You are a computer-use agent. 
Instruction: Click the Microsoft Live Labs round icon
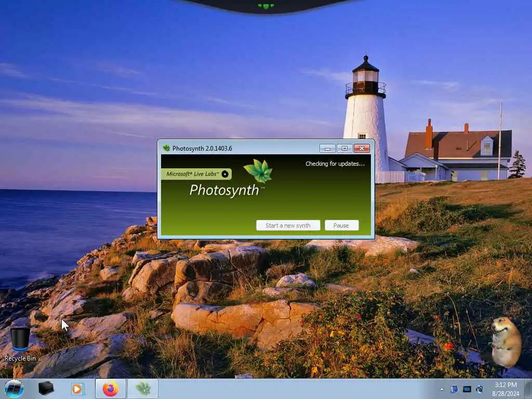click(x=225, y=174)
